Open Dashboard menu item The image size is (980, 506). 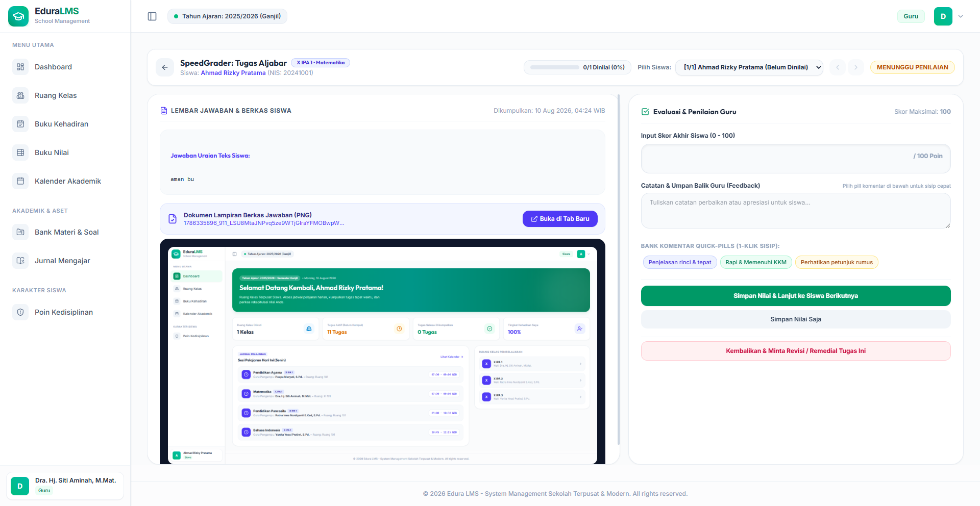[65, 67]
